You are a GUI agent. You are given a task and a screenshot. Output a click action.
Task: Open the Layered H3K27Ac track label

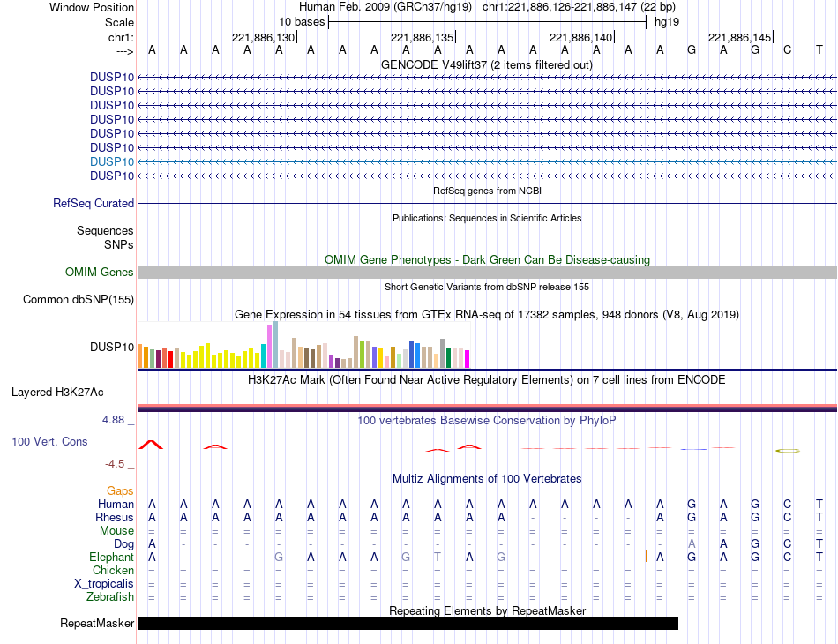57,393
